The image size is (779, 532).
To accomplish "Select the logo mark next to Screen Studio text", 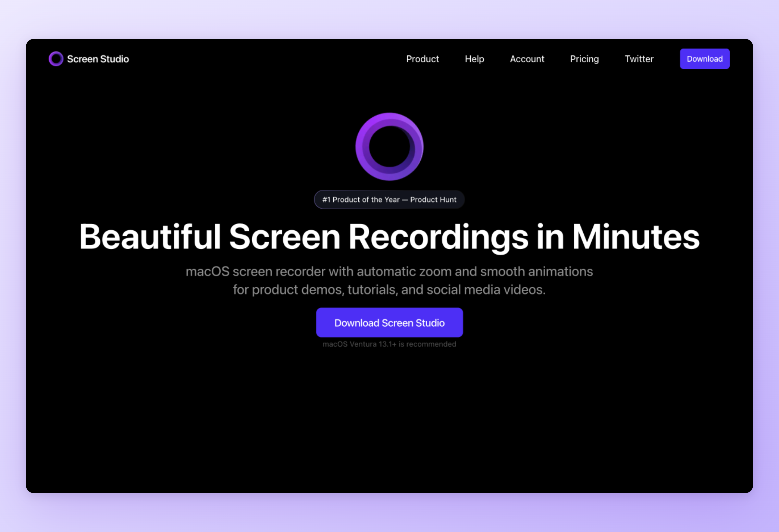I will click(x=56, y=59).
